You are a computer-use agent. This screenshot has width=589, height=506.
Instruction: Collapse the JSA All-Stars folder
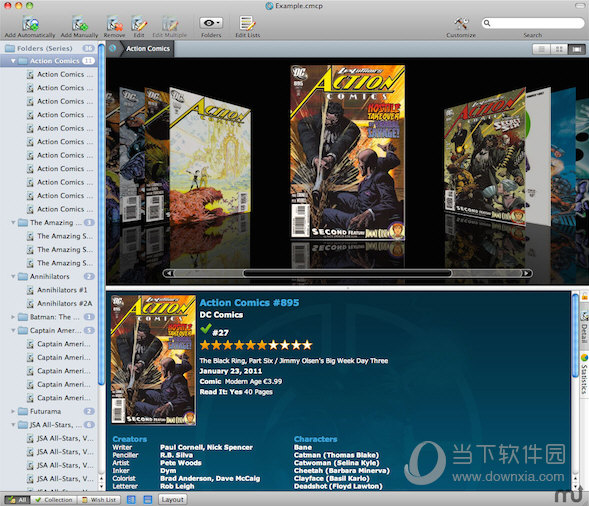13,424
